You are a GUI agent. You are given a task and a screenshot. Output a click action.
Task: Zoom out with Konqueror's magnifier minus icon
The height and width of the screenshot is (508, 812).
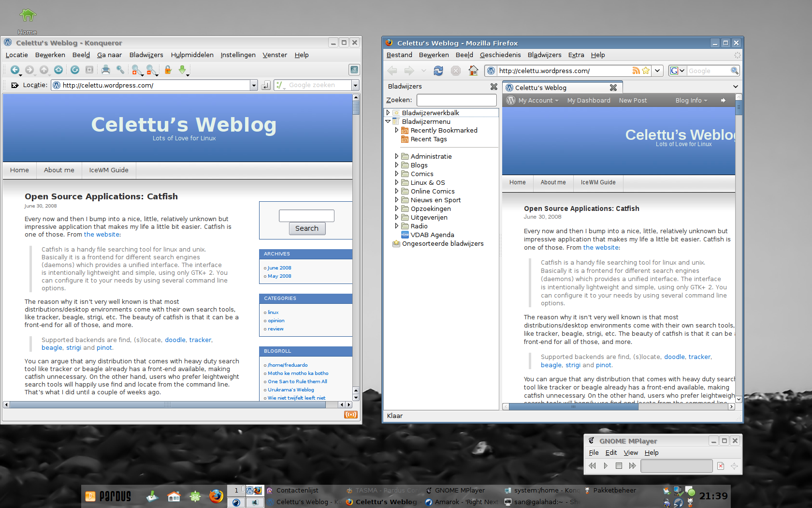(152, 71)
